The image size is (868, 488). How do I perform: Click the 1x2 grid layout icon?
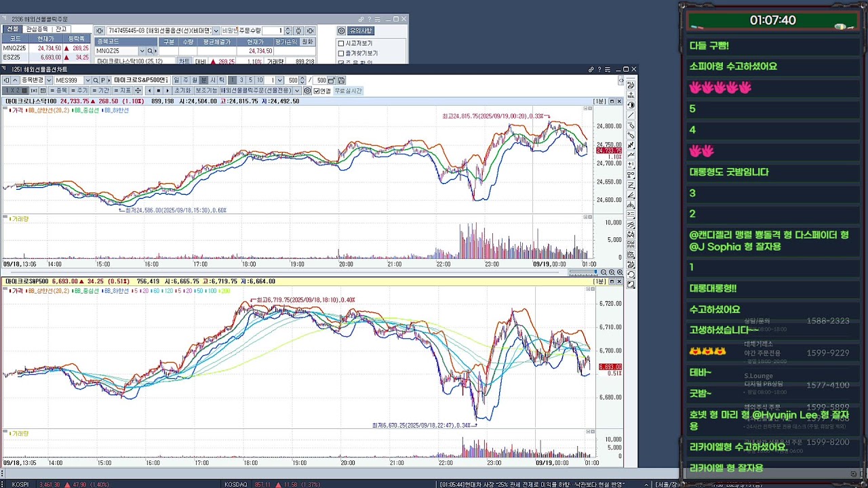15,90
